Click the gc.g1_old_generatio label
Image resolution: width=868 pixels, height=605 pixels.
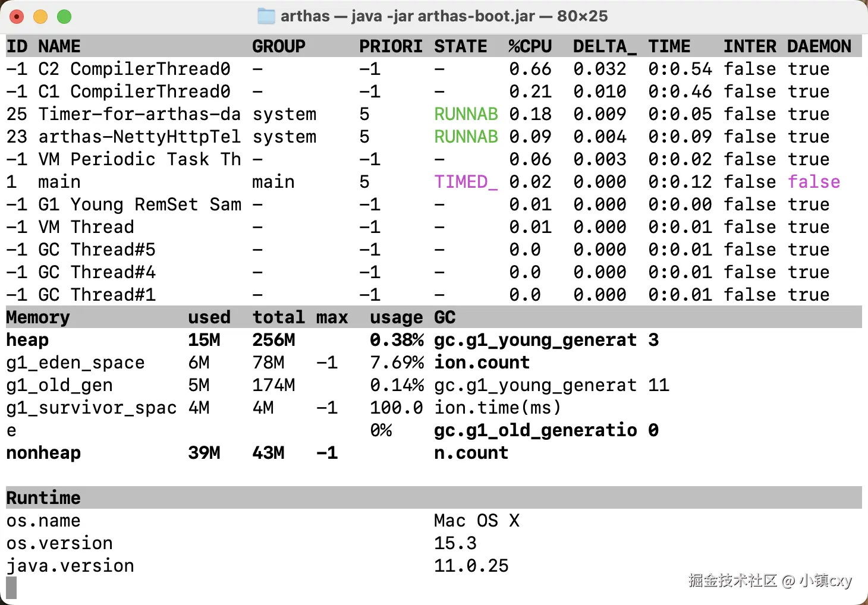tap(536, 430)
